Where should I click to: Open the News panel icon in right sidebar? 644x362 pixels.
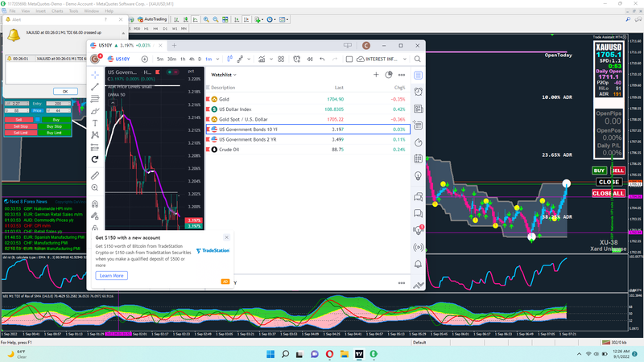(418, 109)
